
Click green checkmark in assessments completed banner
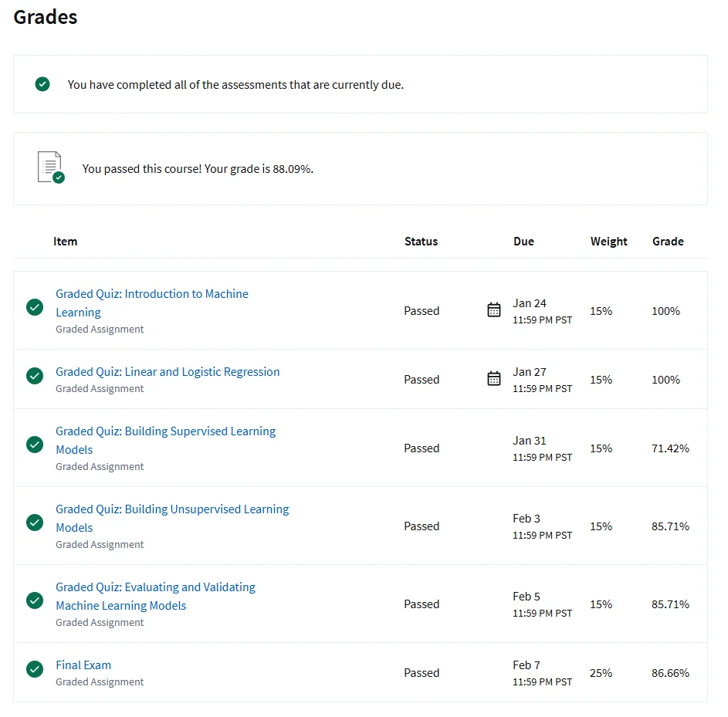[42, 84]
